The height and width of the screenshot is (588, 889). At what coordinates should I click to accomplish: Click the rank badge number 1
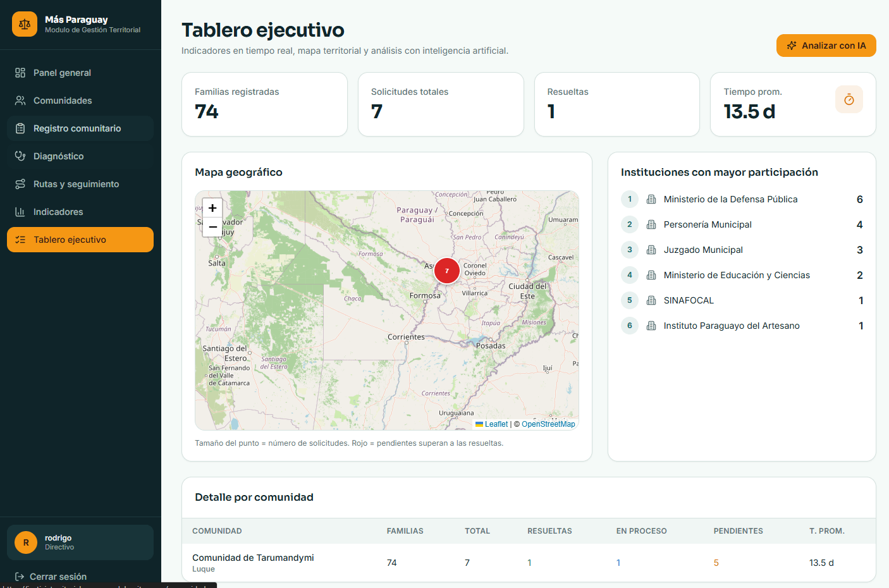point(630,199)
